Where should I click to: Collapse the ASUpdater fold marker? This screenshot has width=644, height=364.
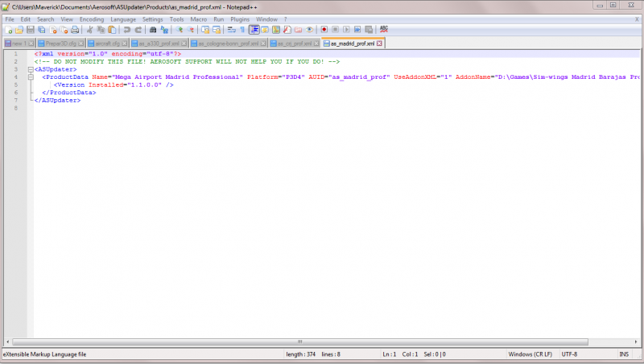point(31,69)
